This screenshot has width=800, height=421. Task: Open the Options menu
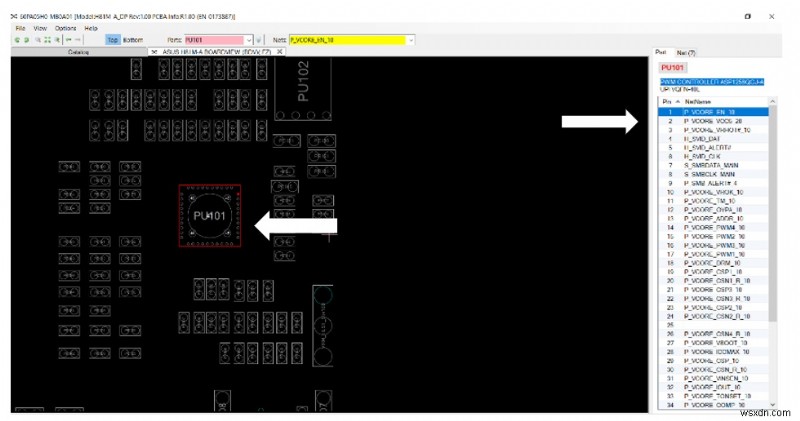[65, 29]
